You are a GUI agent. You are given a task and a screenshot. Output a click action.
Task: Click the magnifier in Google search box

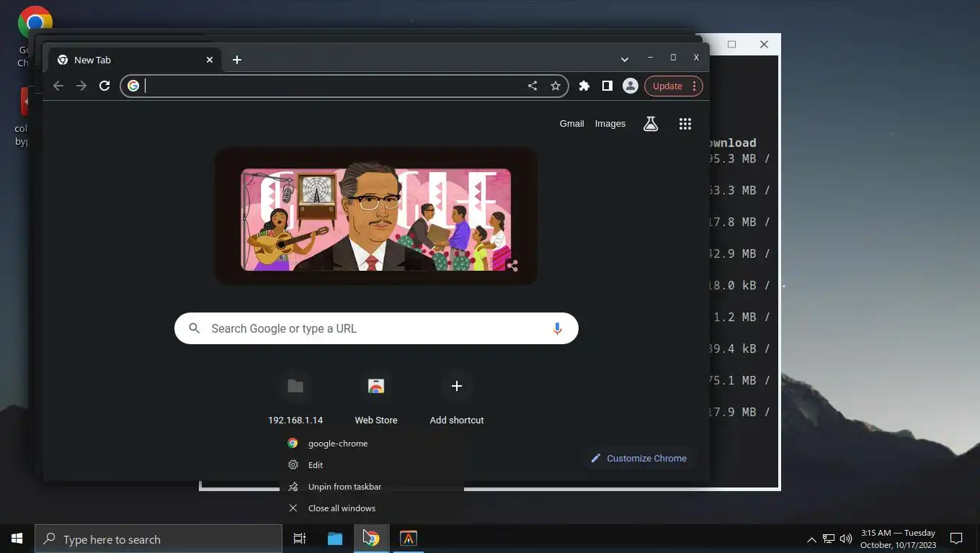(x=194, y=328)
